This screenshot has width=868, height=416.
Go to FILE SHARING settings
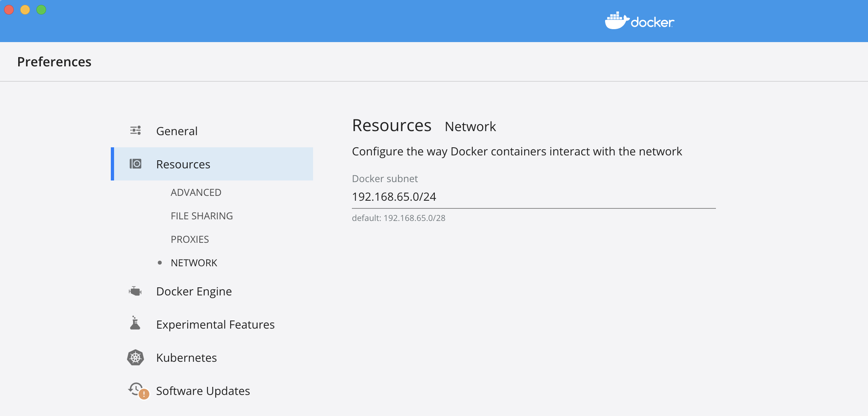[201, 216]
